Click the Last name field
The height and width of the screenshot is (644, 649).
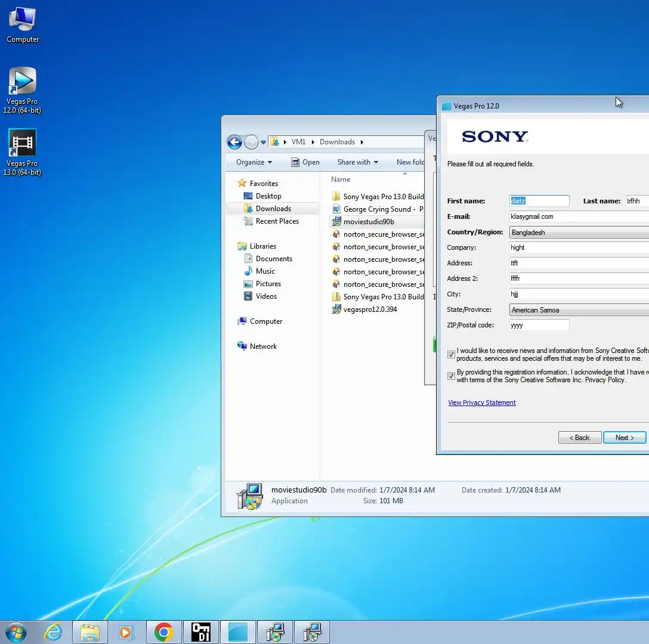point(636,201)
